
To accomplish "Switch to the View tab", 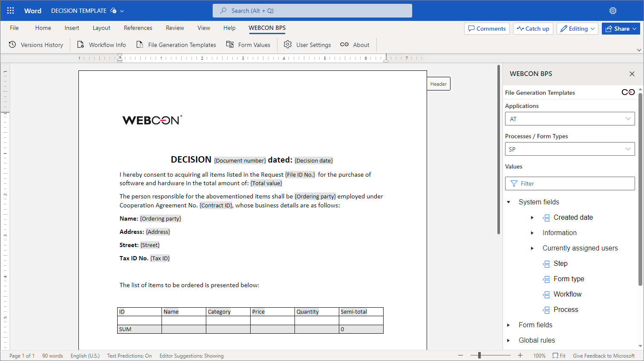I will pyautogui.click(x=204, y=28).
